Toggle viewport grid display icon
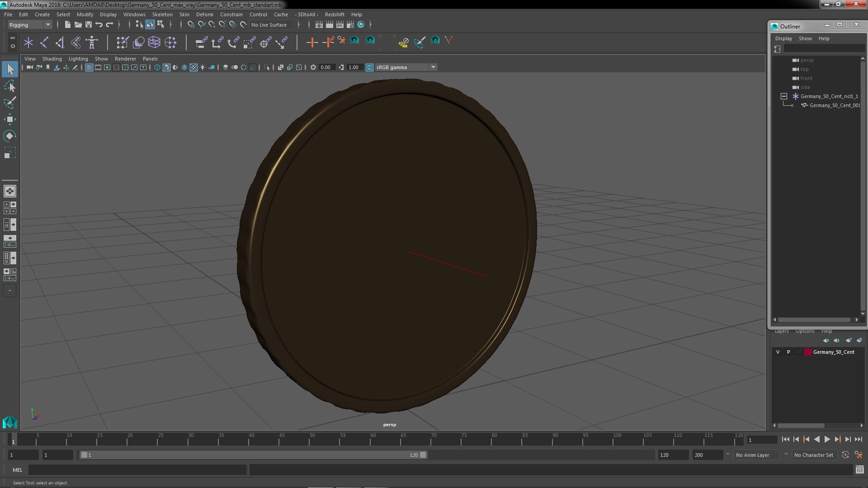 coord(89,67)
